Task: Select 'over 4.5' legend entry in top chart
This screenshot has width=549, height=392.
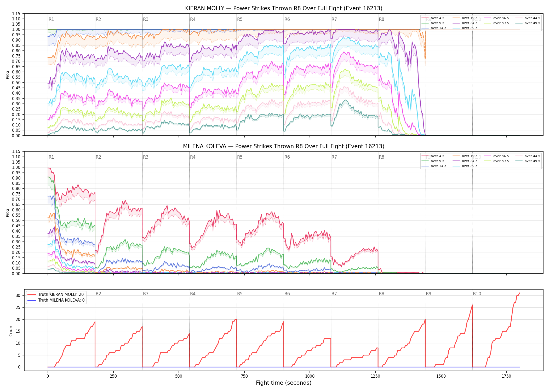Action: pos(433,18)
